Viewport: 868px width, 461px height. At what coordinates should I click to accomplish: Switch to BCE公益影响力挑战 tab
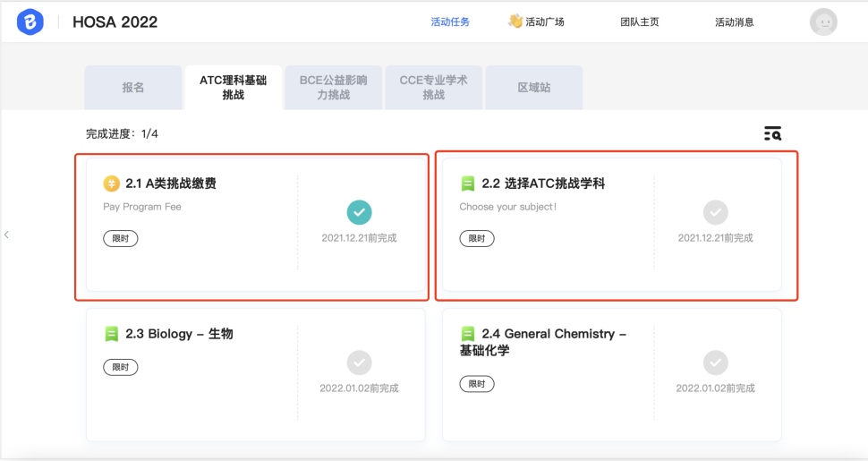pyautogui.click(x=333, y=88)
